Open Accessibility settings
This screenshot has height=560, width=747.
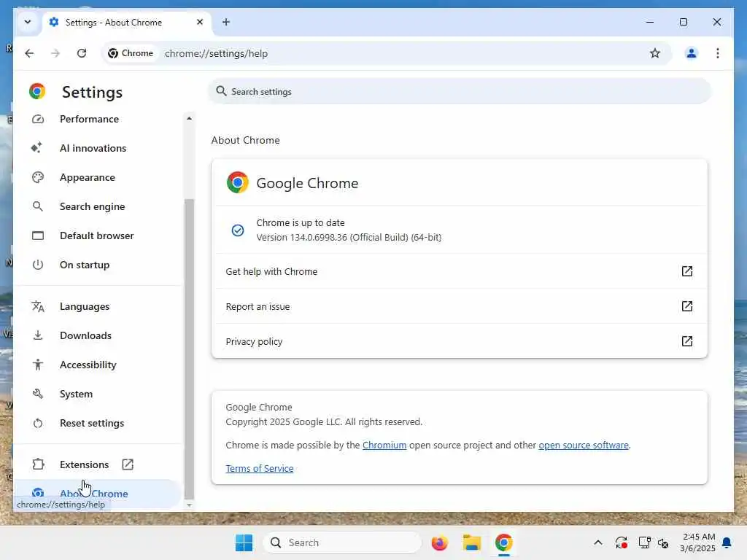[x=88, y=365]
